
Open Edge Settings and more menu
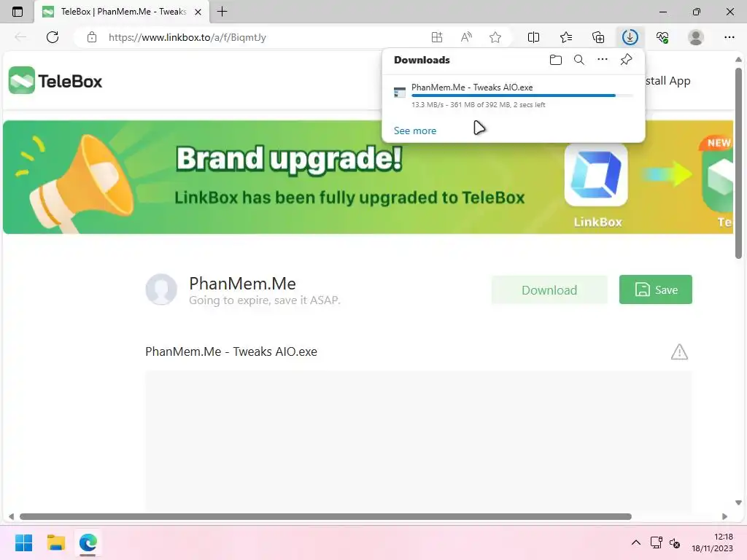(729, 37)
